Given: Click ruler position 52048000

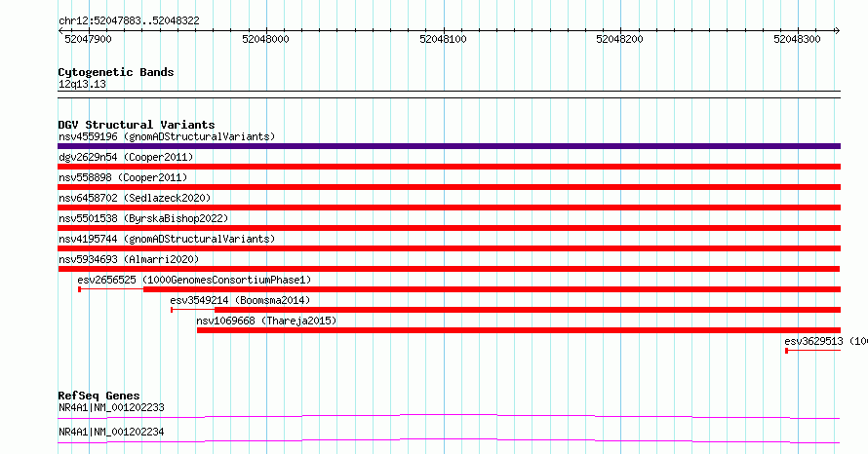Looking at the screenshot, I should coord(265,39).
